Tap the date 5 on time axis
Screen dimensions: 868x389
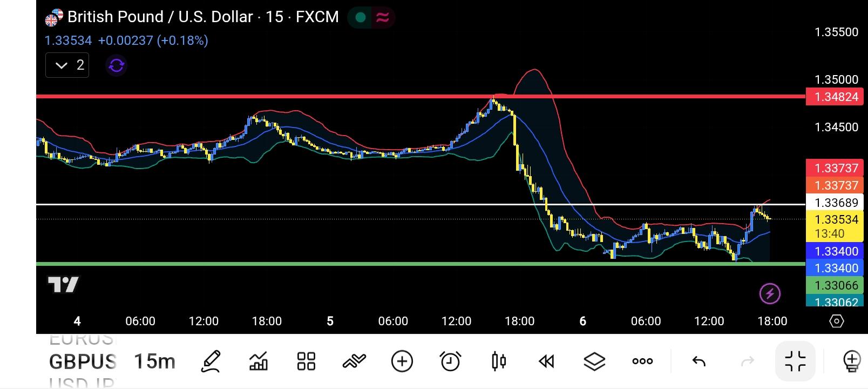click(330, 321)
